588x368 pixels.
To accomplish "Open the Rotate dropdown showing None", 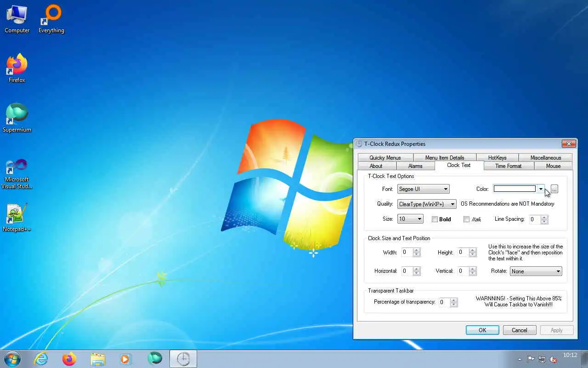I will [536, 271].
